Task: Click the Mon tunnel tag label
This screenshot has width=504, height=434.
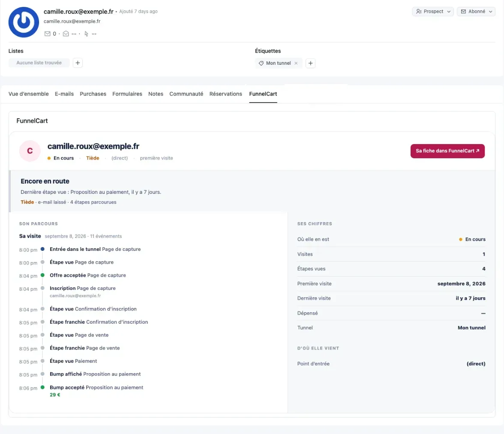Action: [279, 63]
